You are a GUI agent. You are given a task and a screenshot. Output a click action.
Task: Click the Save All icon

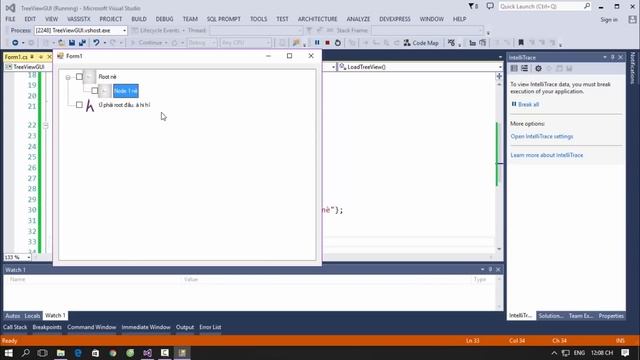coord(82,42)
